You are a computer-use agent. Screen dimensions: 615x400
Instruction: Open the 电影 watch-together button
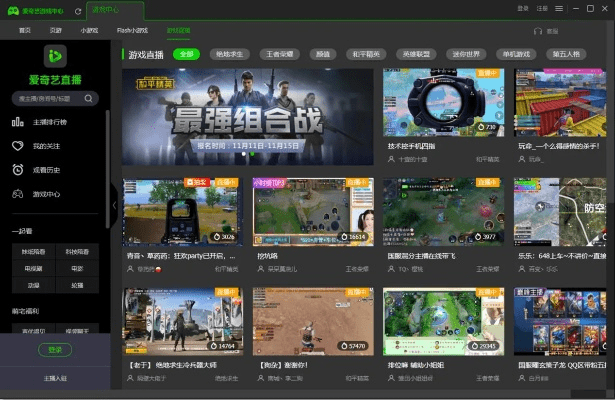click(77, 269)
